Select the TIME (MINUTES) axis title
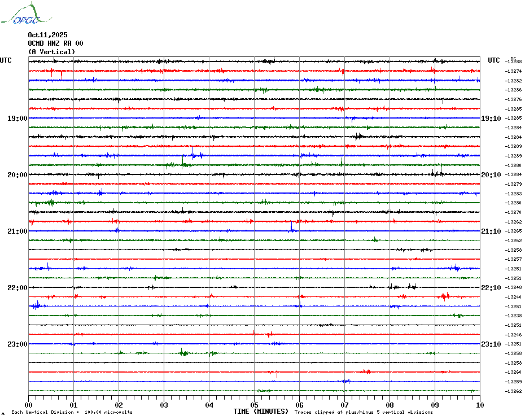 click(261, 412)
